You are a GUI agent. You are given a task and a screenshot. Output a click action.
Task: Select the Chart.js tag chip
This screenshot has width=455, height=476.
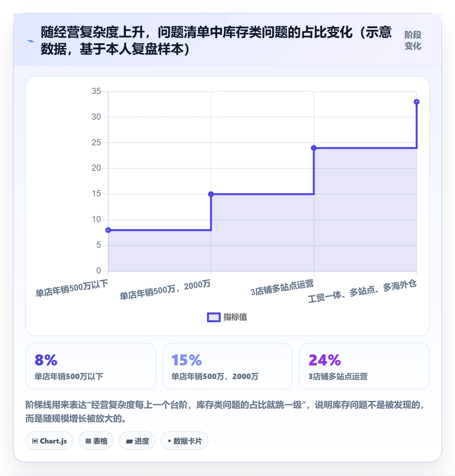click(x=49, y=441)
